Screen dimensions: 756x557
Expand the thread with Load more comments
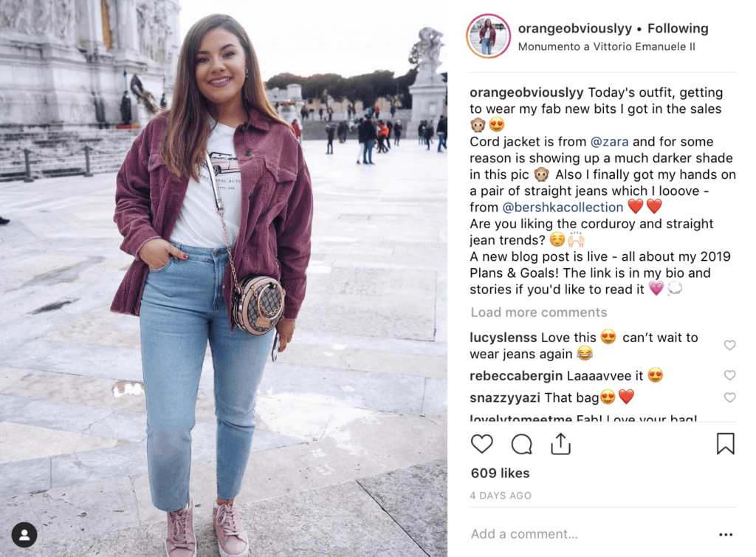tap(538, 312)
